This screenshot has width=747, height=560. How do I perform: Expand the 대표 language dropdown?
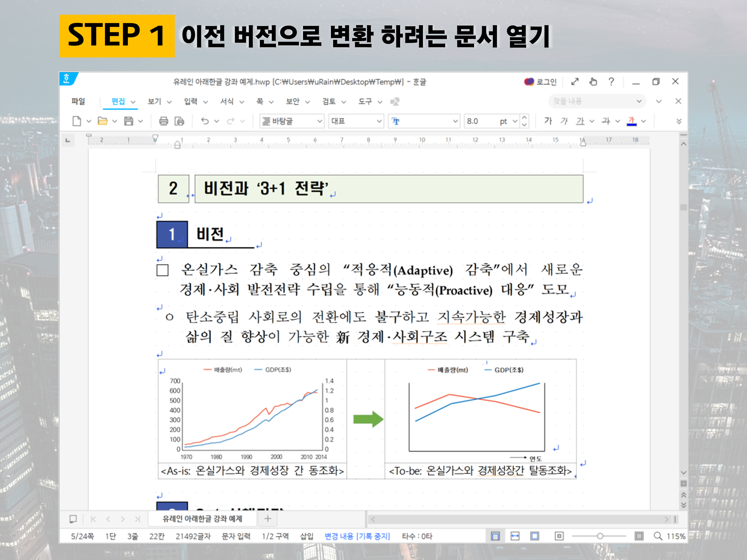pyautogui.click(x=379, y=121)
